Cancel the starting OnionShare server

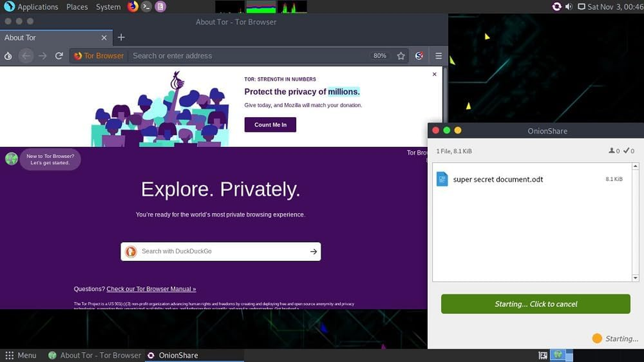[x=535, y=304]
